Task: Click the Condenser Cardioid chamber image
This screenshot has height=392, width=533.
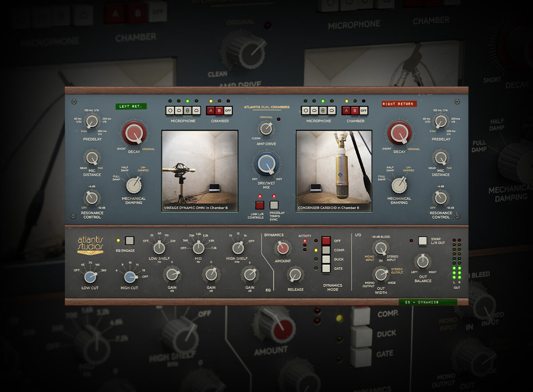Action: 334,170
